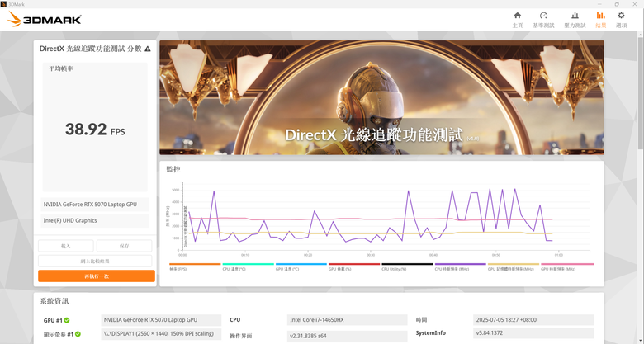Click the 2025-07-05 18:27 +08:00 timestamp
Image resolution: width=644 pixels, height=344 pixels.
[x=533, y=320]
